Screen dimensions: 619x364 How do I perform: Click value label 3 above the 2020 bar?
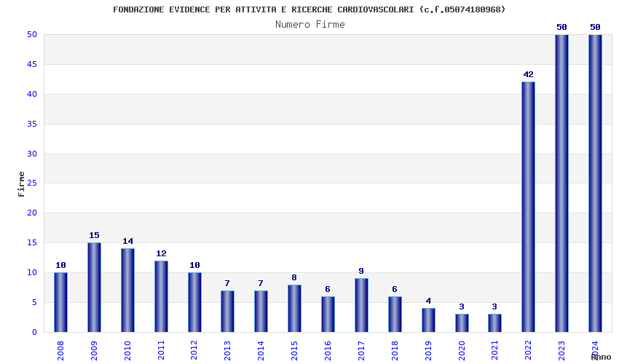pos(462,306)
